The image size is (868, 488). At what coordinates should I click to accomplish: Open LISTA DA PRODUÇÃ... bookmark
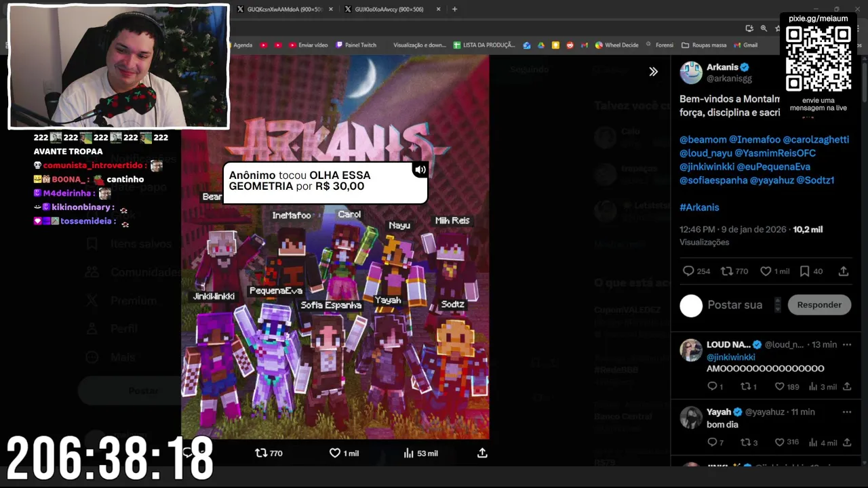[484, 45]
